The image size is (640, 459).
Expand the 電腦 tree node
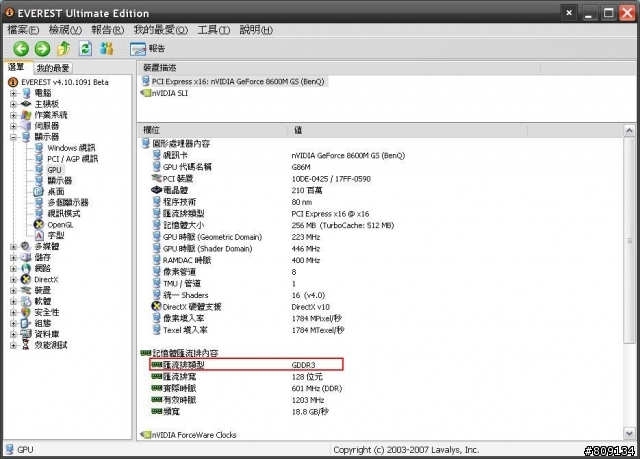(13, 93)
